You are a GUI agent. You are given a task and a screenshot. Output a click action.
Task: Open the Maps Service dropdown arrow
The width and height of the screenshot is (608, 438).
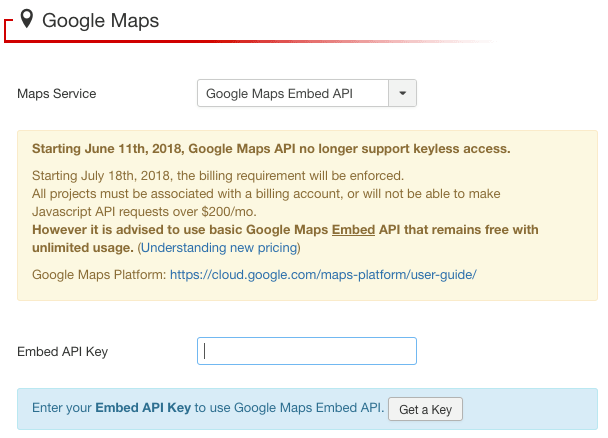(402, 93)
